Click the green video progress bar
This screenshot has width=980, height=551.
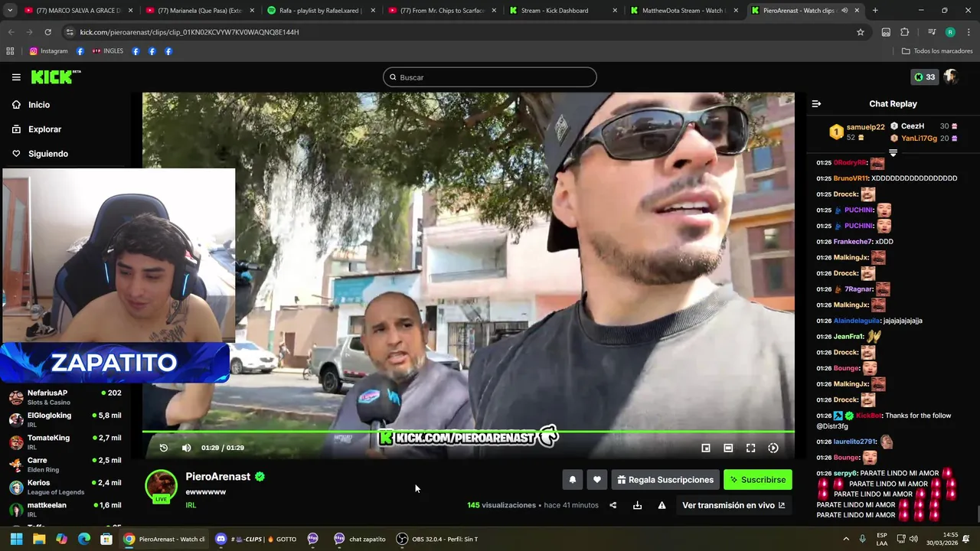[469, 432]
